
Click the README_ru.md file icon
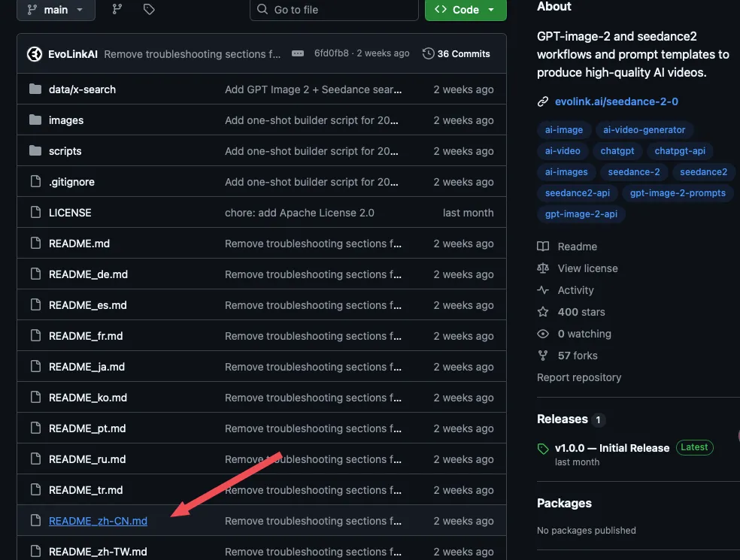[x=35, y=459]
